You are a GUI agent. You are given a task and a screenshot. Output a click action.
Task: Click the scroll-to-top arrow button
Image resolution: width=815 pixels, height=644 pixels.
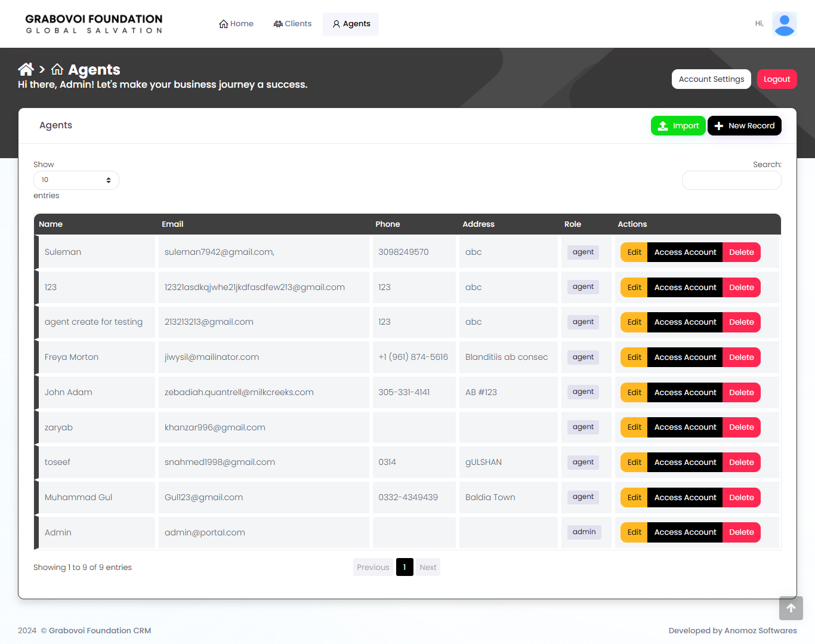791,608
